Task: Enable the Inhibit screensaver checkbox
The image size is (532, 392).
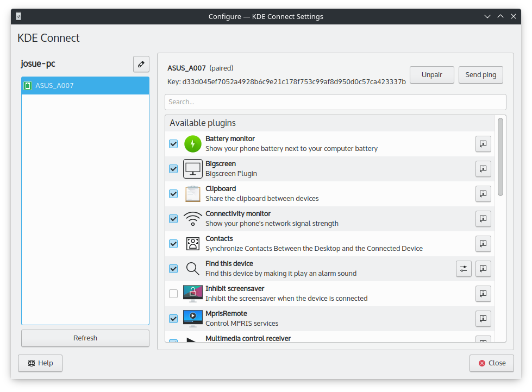Action: tap(173, 294)
